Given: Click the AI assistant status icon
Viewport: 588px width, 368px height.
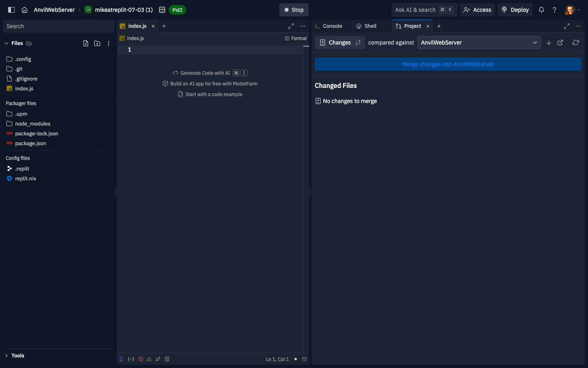Looking at the screenshot, I should tap(121, 359).
